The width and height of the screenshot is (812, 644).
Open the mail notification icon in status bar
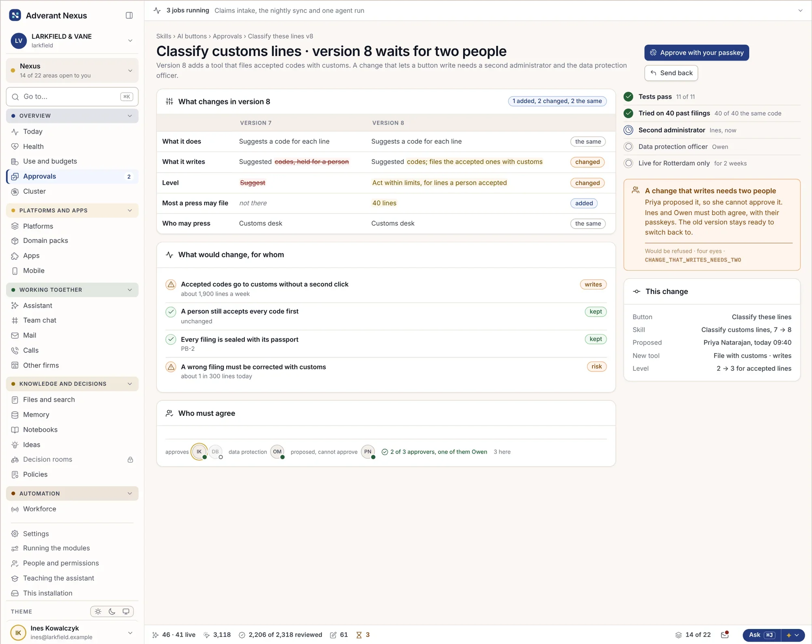[x=725, y=635]
